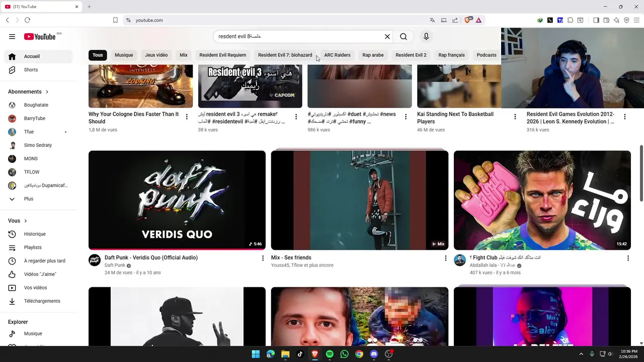The image size is (644, 362).
Task: Toggle the Brave sidebar panel
Action: 596,20
